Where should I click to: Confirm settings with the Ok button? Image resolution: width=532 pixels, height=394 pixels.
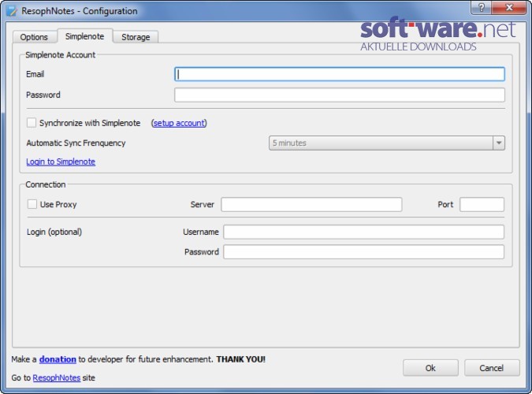point(430,368)
